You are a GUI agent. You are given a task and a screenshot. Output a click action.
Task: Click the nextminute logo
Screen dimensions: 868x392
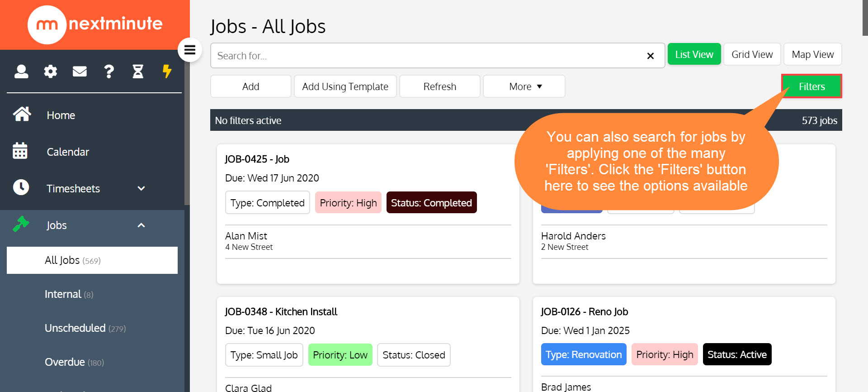coord(95,24)
